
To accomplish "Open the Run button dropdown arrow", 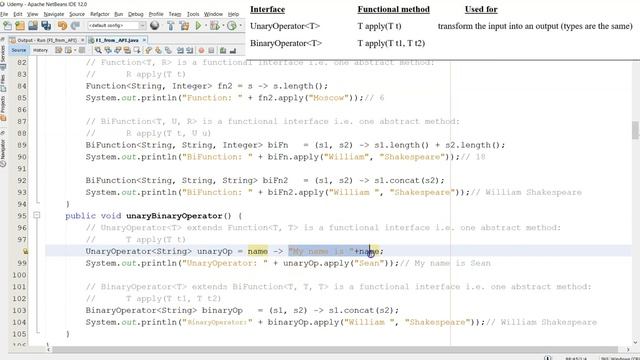I will [206, 25].
